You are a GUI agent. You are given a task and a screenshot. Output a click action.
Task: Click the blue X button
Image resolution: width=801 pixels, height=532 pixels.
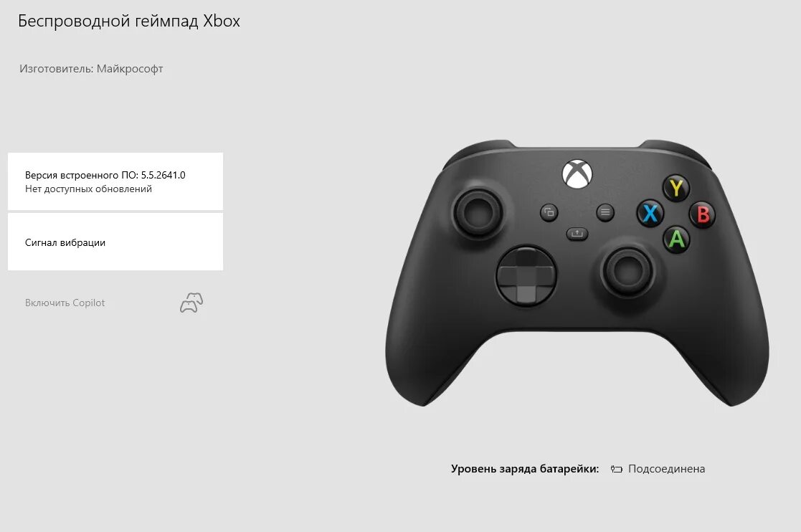[x=650, y=213]
